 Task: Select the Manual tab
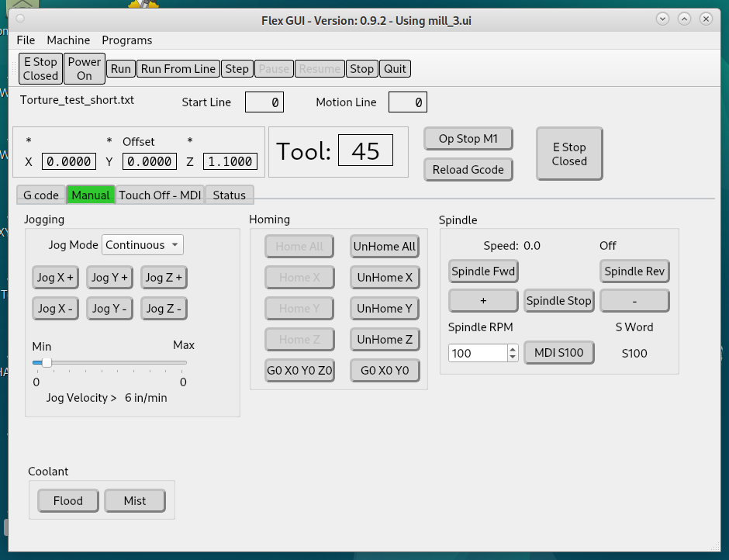(x=91, y=195)
